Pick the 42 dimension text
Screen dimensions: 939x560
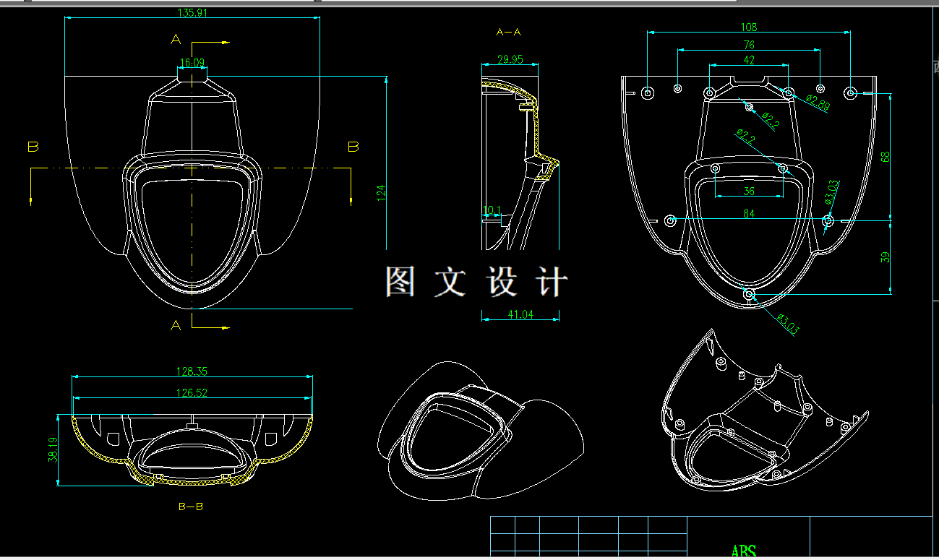pos(749,60)
